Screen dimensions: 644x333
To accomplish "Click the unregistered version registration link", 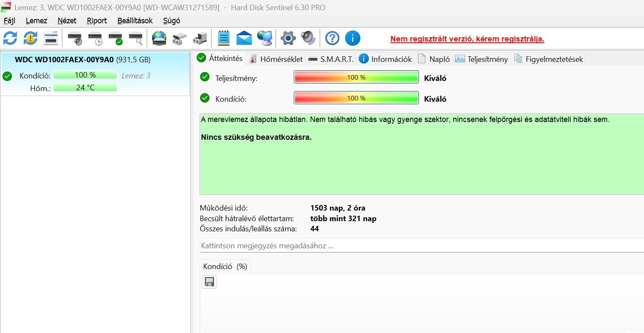I will click(467, 39).
